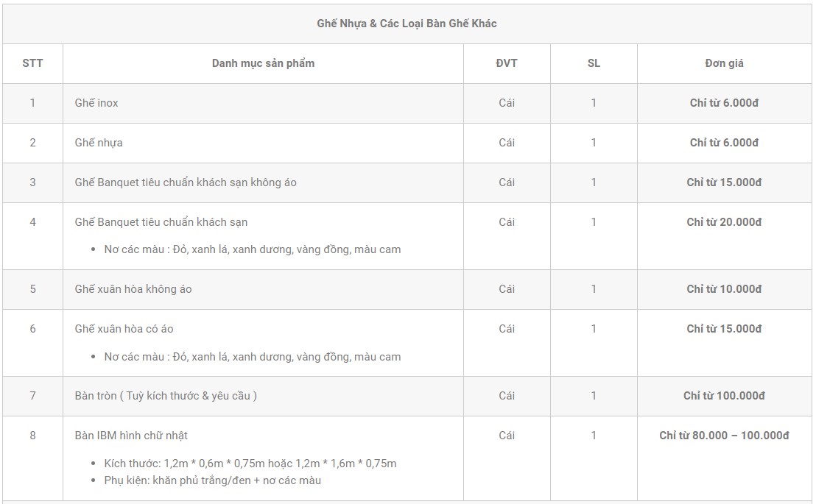Viewport: 816px width, 504px height.
Task: Select "Bàn IBM hình chữ nhật" text
Action: [x=131, y=436]
